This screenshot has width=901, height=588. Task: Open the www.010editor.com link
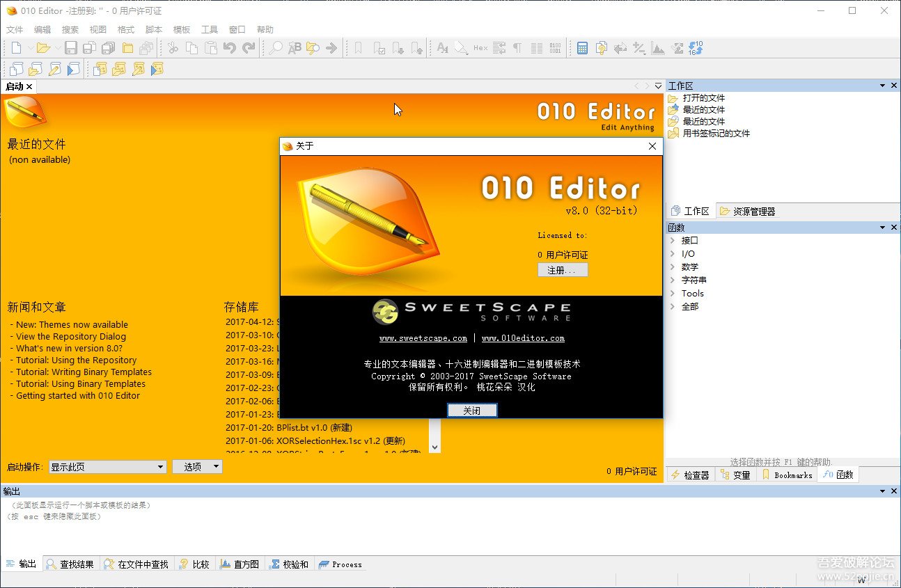pos(523,338)
